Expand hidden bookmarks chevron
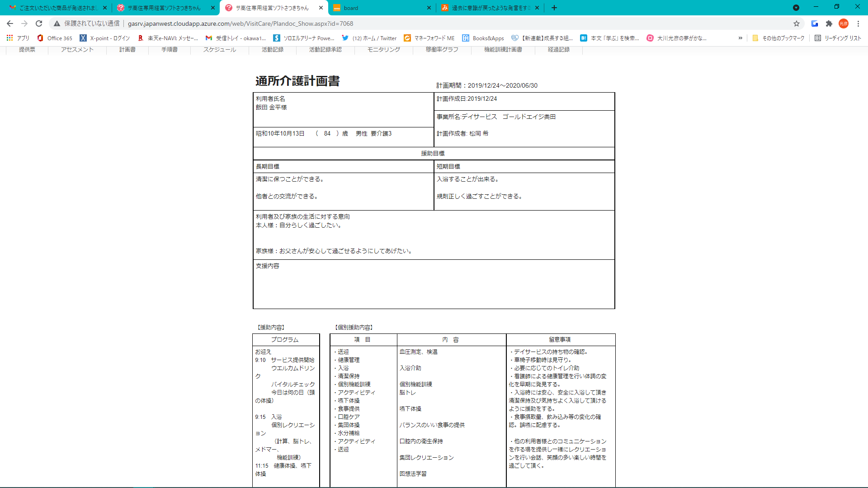The width and height of the screenshot is (868, 488). tap(740, 38)
